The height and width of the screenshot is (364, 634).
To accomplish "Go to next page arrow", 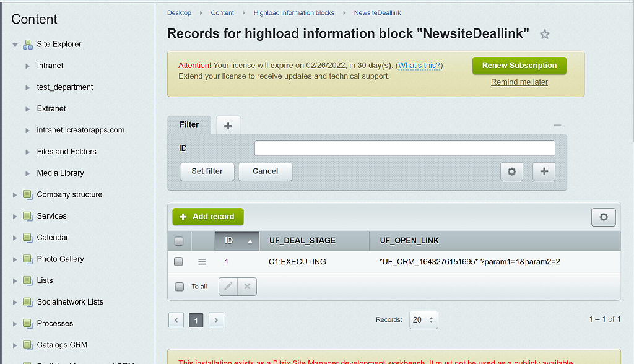I will [216, 320].
